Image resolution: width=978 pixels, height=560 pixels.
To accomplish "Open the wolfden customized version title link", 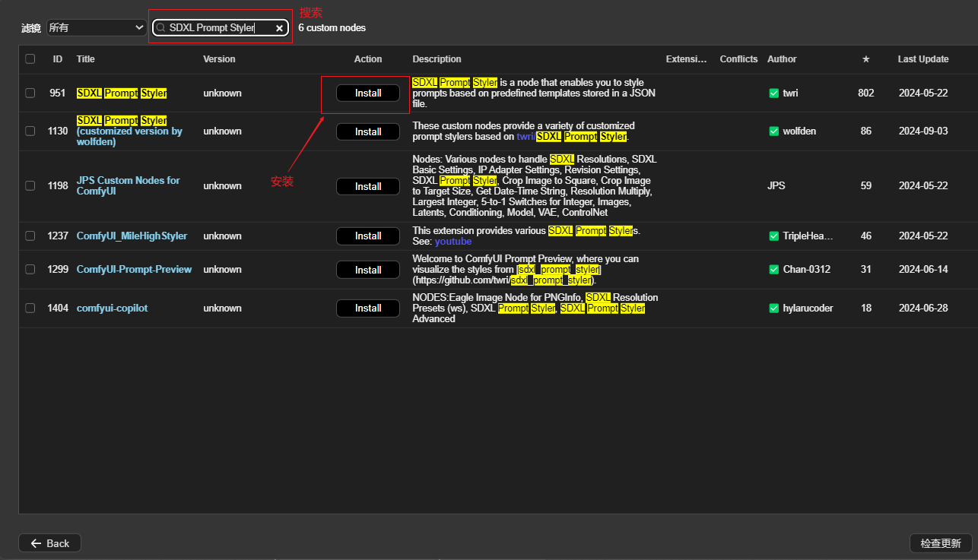I will point(129,131).
